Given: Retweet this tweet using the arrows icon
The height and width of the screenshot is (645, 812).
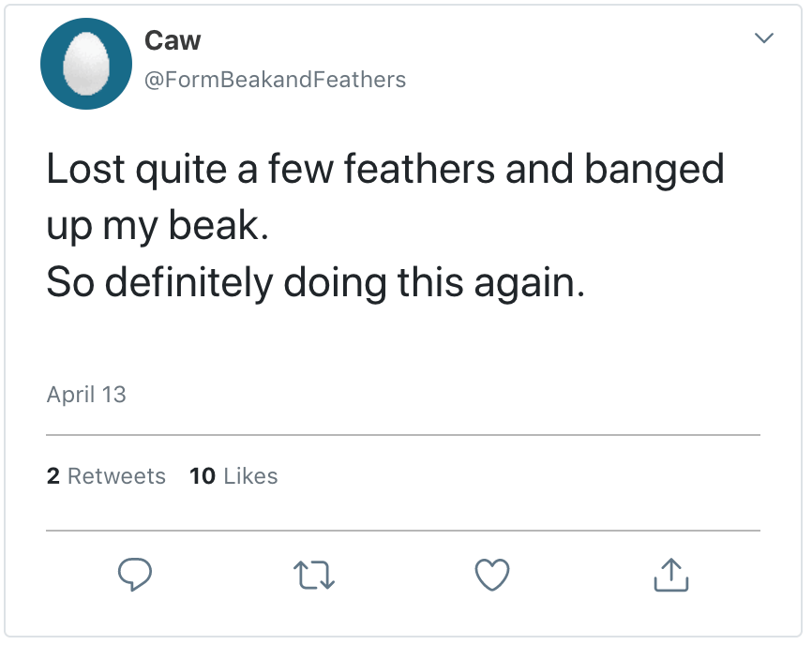Looking at the screenshot, I should (x=313, y=575).
